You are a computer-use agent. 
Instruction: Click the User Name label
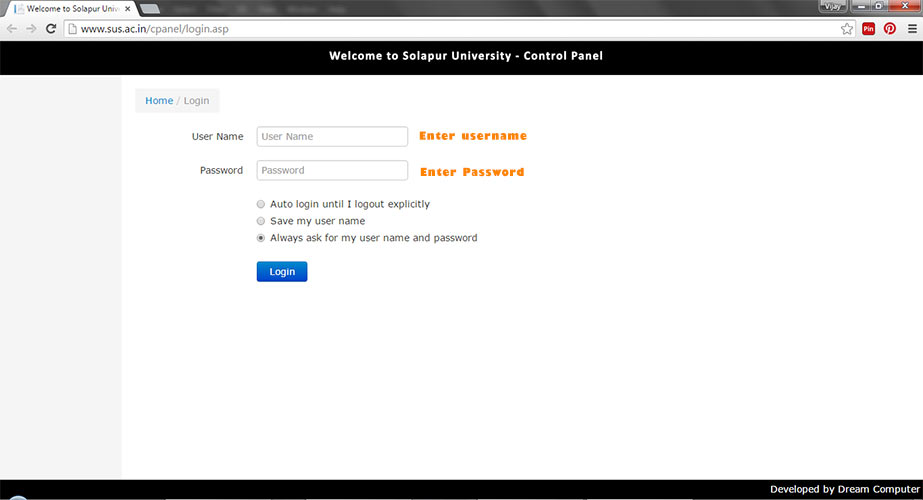tap(217, 136)
